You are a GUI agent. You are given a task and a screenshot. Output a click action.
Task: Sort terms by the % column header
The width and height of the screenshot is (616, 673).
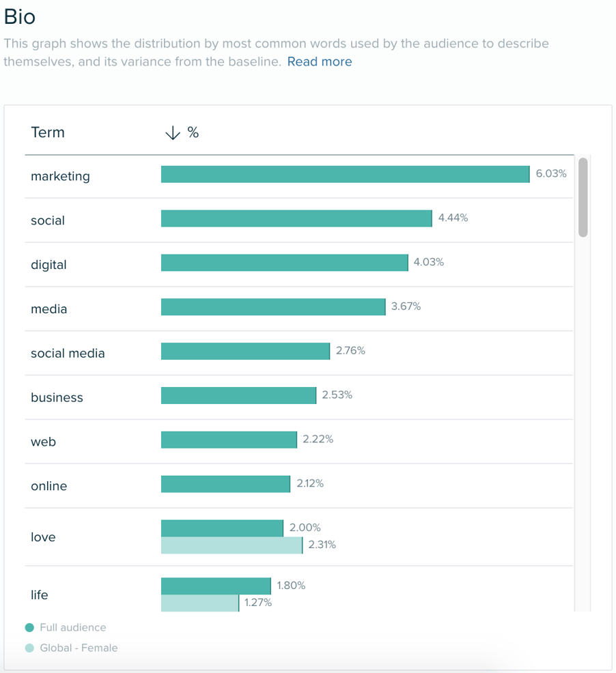pos(193,132)
